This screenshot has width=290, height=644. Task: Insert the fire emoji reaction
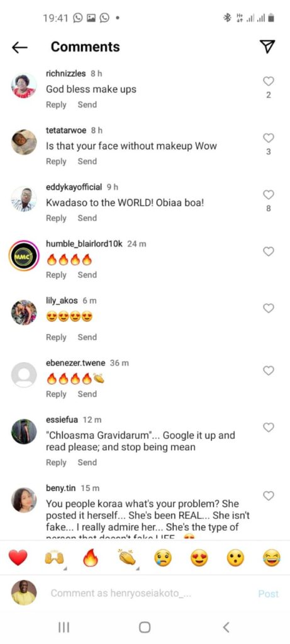(91, 558)
